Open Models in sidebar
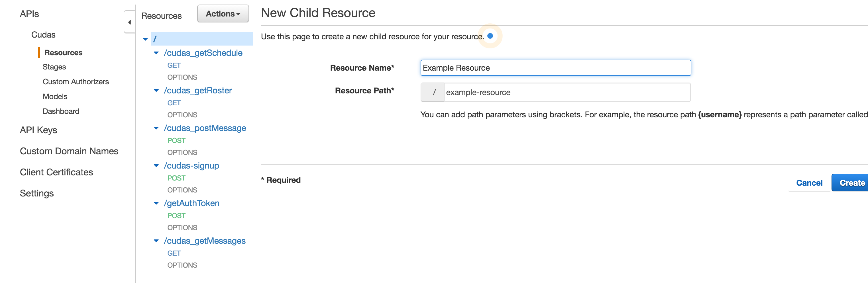868x283 pixels. (x=55, y=97)
